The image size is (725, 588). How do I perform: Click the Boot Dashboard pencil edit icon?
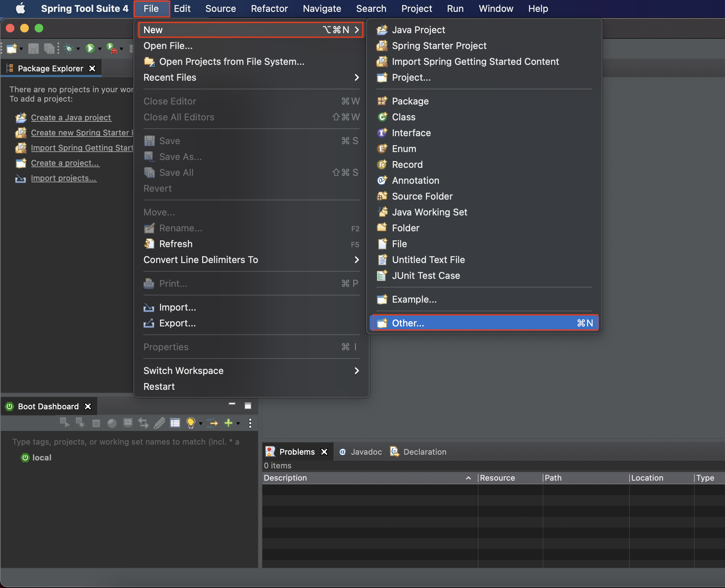click(x=159, y=423)
